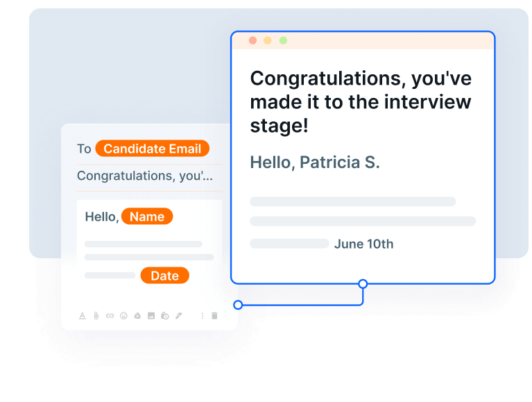Click the orange Name placeholder tag
532x402 pixels.
pyautogui.click(x=147, y=217)
